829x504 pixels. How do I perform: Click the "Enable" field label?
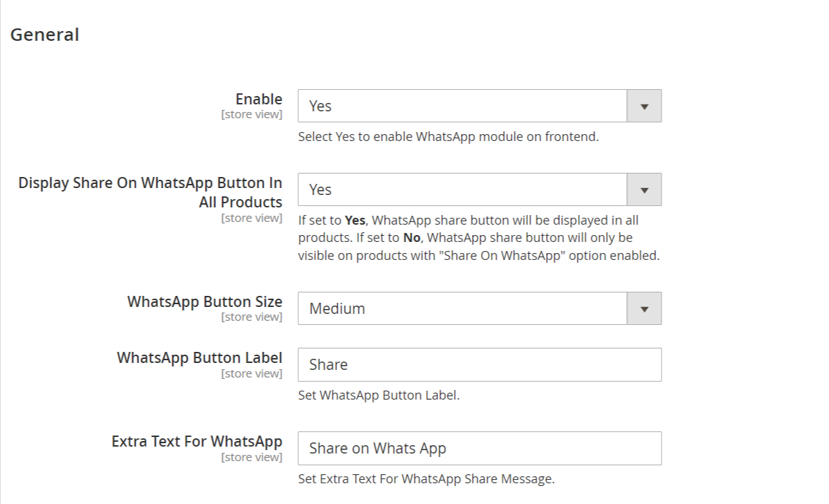[259, 100]
